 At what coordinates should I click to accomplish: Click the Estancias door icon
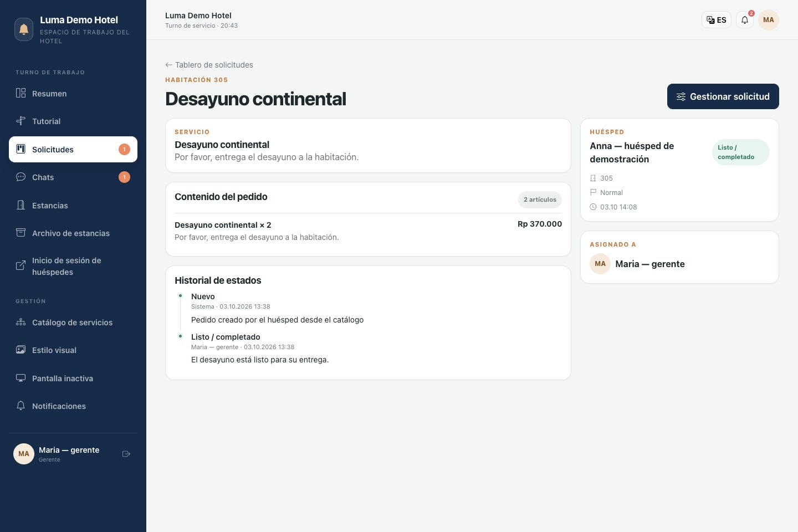tap(21, 205)
